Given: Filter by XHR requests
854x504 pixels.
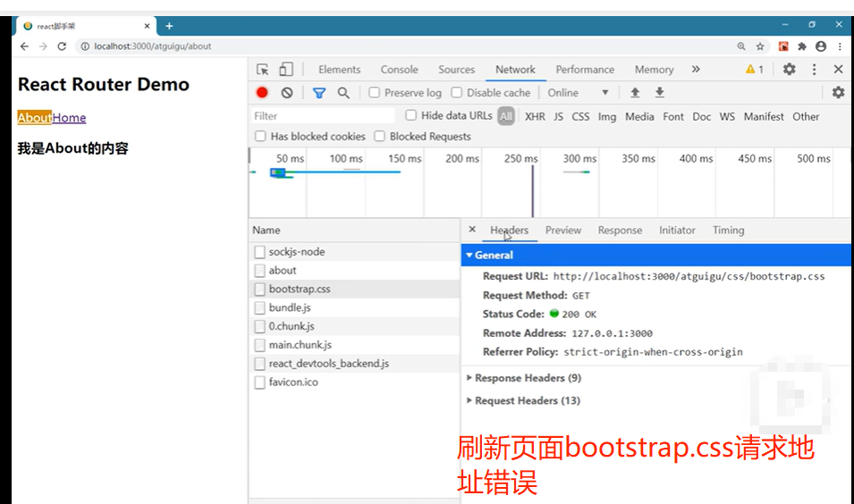Looking at the screenshot, I should coord(535,116).
